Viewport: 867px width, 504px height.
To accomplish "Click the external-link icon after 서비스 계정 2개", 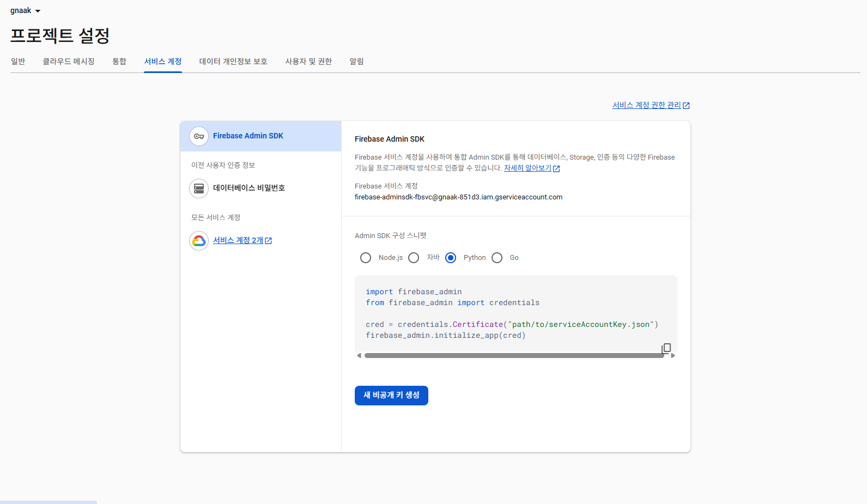I will 268,241.
